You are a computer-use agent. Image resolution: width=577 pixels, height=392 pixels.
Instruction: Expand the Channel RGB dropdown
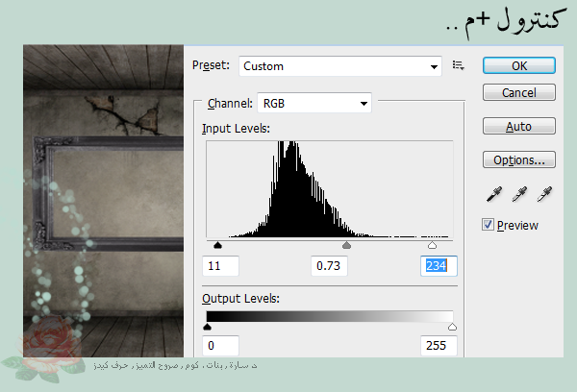315,103
